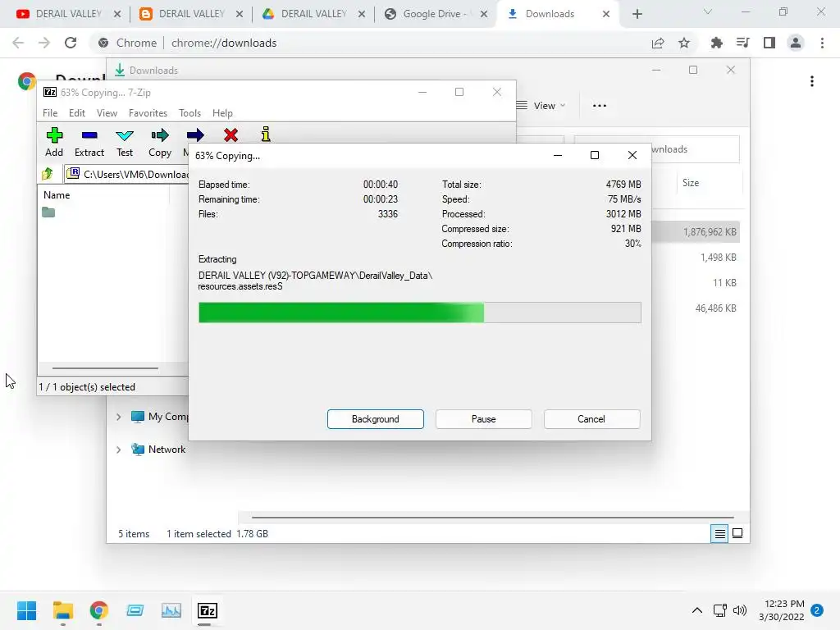Select the folder item in 7-Zip file list
840x630 pixels.
pos(48,212)
